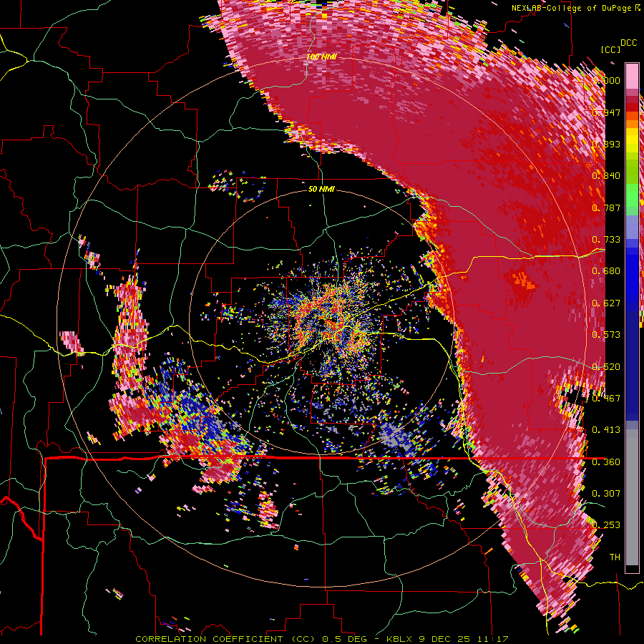This screenshot has width=644, height=644.
Task: Click the 0.520 color scale value
Action: (x=606, y=367)
